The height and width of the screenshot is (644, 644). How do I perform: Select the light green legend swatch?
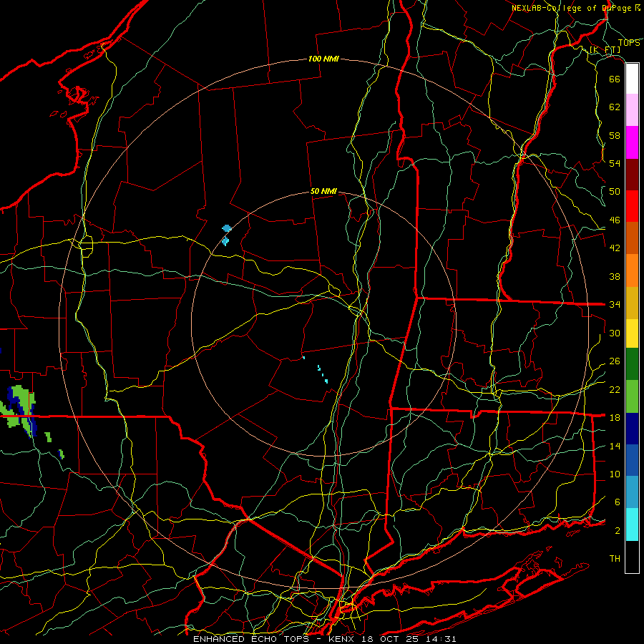pyautogui.click(x=632, y=396)
